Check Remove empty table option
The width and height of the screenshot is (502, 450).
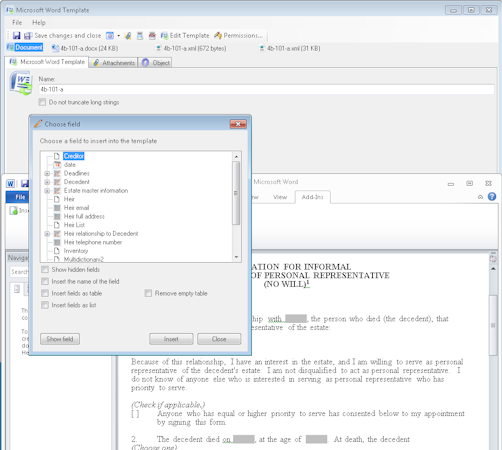tap(148, 293)
